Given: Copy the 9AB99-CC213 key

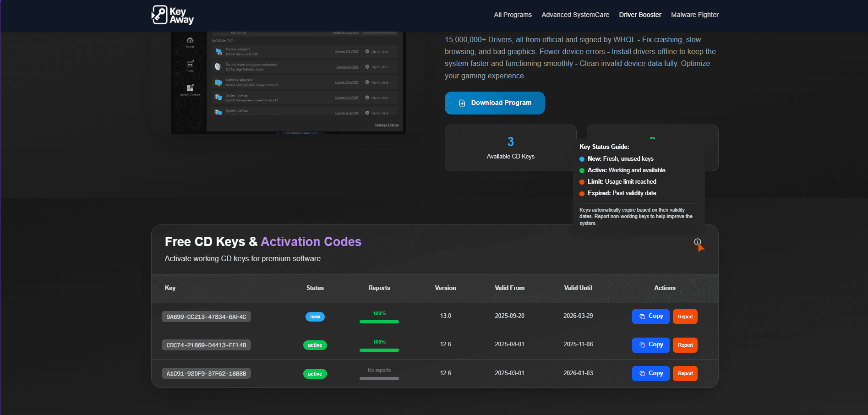Looking at the screenshot, I should coord(650,317).
